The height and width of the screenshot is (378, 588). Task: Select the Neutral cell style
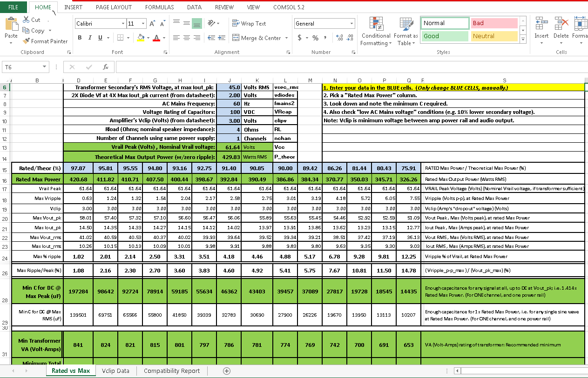[x=494, y=36]
